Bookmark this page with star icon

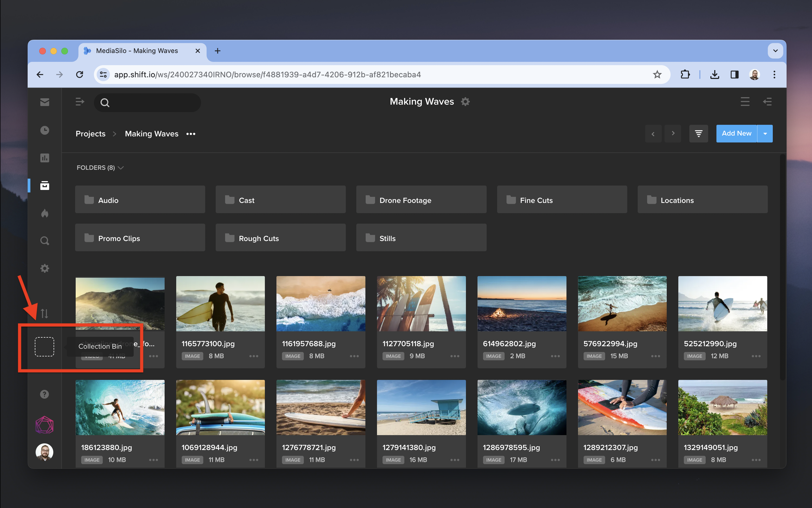657,75
